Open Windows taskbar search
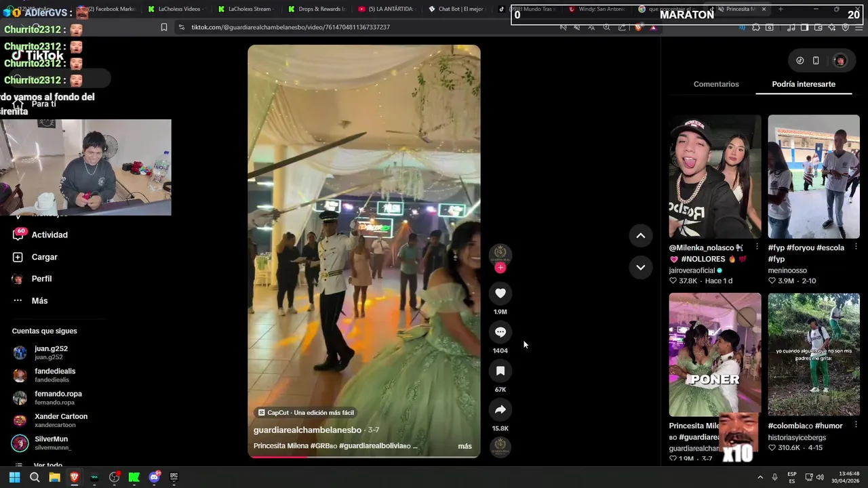Screen dimensions: 868x488 click(x=35, y=477)
